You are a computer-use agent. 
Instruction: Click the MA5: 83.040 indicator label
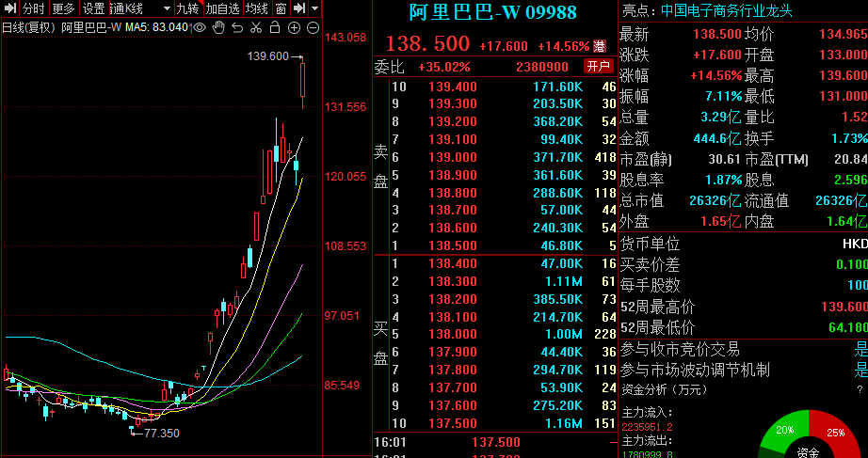[x=156, y=27]
